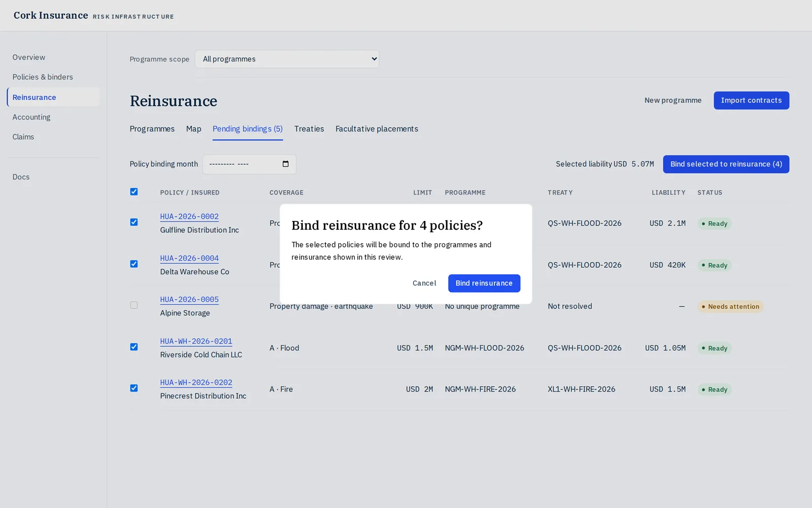Click the Not resolved treaty cell

[x=569, y=306]
